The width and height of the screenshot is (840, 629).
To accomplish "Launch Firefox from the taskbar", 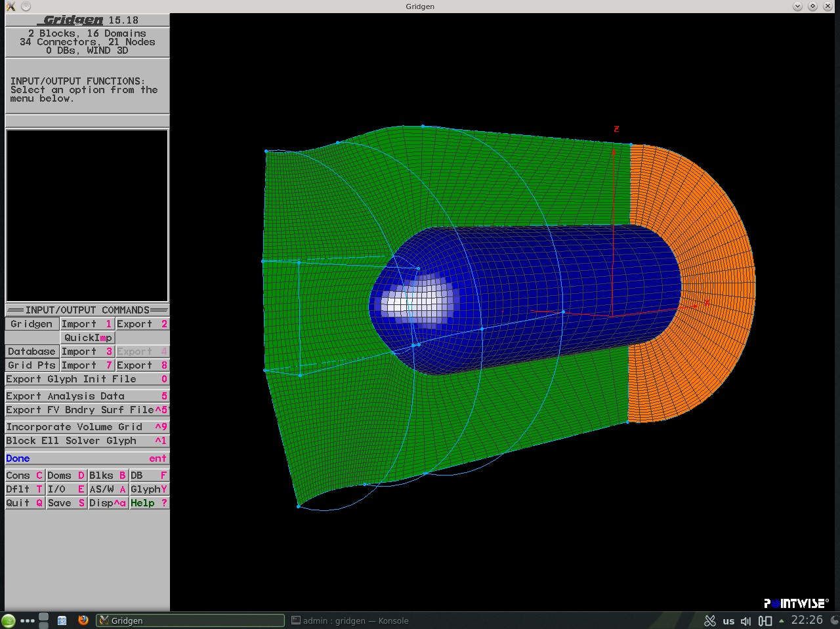I will pyautogui.click(x=83, y=620).
